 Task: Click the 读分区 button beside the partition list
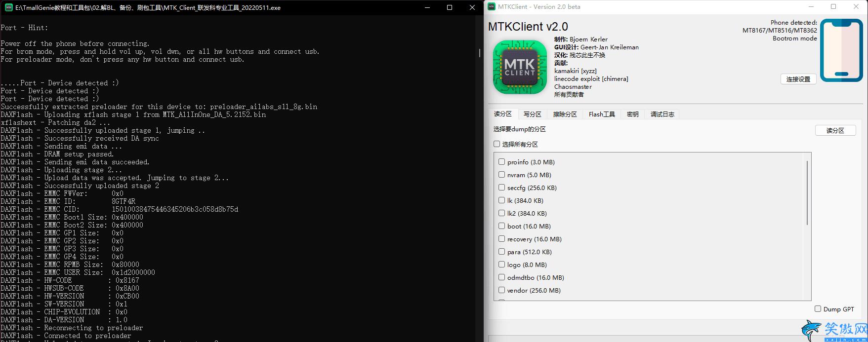835,130
